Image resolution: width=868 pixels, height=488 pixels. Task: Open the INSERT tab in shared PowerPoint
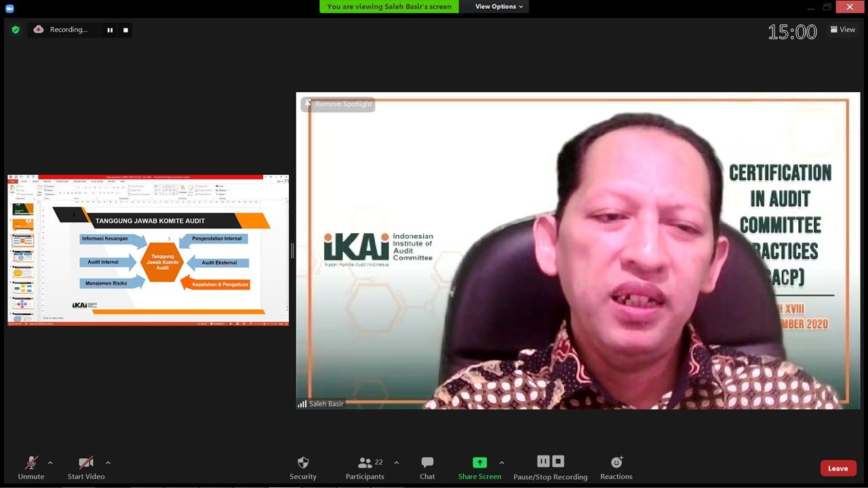(x=35, y=182)
